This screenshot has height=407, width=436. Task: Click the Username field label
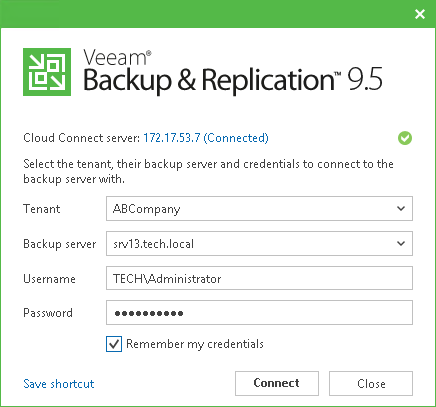point(49,279)
